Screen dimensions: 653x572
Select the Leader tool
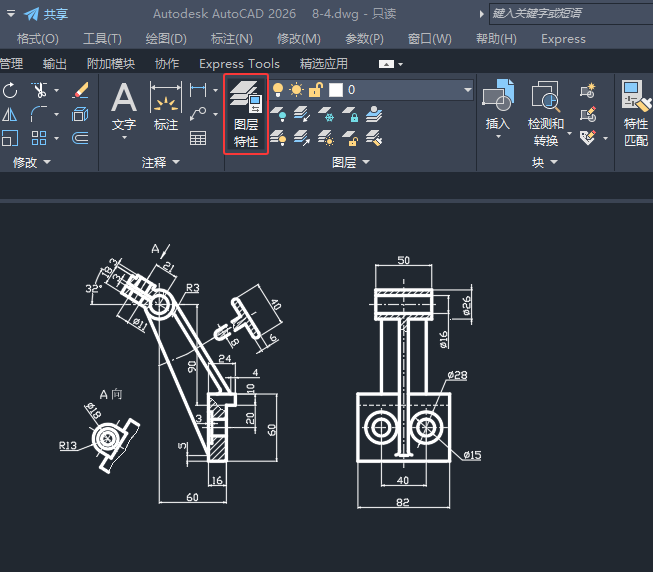pyautogui.click(x=198, y=113)
